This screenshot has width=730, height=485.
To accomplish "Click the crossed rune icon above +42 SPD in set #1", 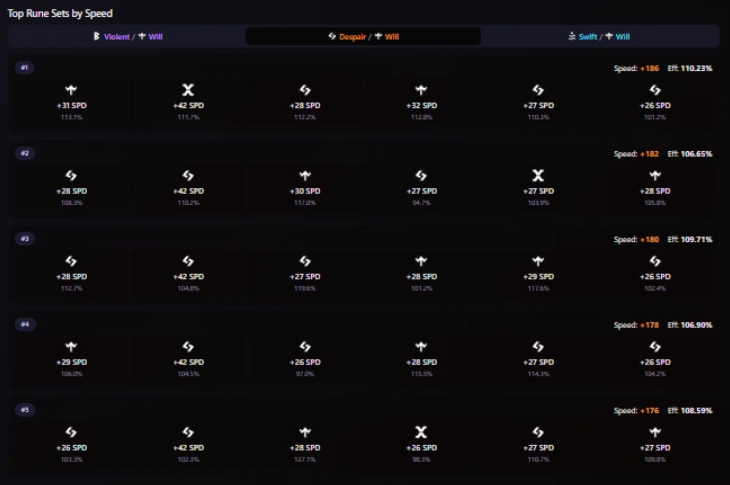I will click(188, 90).
